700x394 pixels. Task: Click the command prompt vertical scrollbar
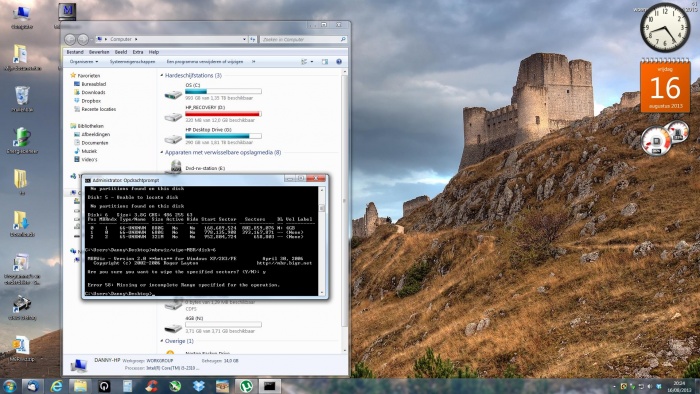click(x=322, y=241)
